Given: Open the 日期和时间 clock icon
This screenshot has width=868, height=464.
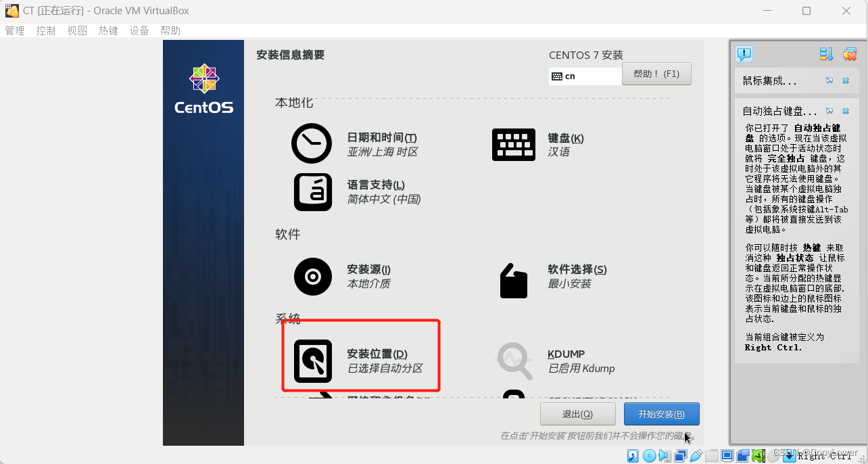Looking at the screenshot, I should pos(312,143).
